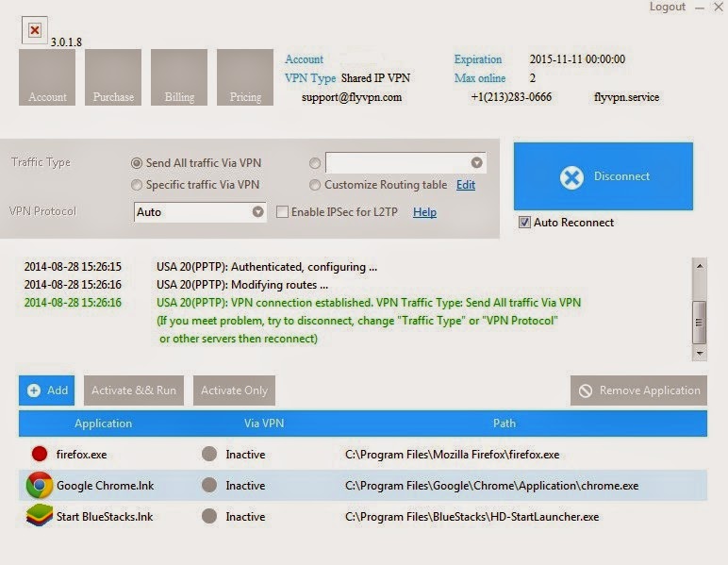Select the radio button beside empty dropdown
The image size is (728, 565).
tap(315, 163)
